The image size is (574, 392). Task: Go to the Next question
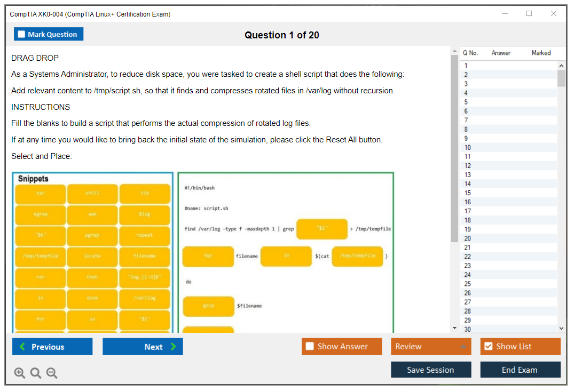pos(143,347)
